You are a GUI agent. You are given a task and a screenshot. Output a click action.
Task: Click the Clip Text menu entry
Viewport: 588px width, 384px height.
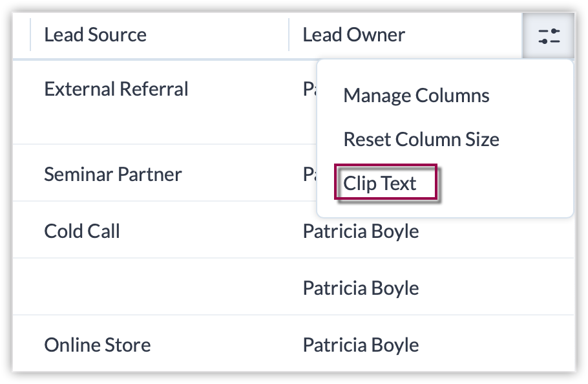point(380,184)
